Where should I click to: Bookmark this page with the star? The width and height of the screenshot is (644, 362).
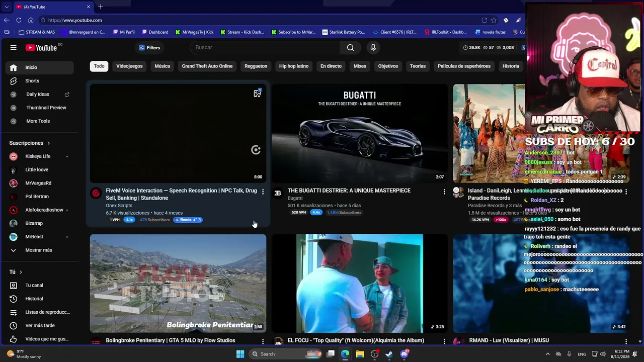[x=494, y=20]
